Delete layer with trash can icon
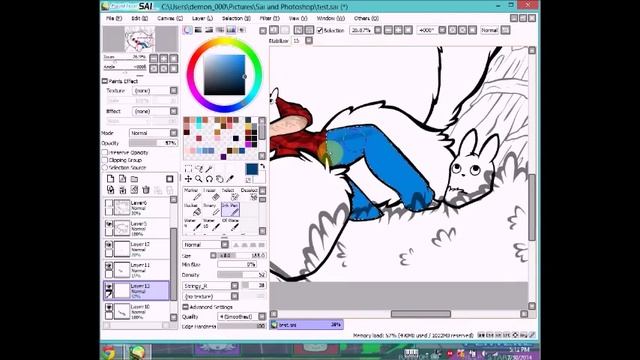 (146, 190)
